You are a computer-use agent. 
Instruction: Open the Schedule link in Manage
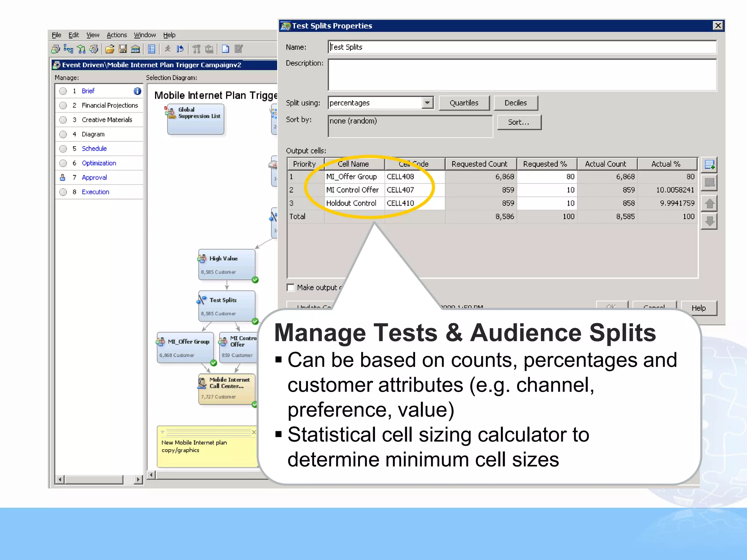click(94, 149)
